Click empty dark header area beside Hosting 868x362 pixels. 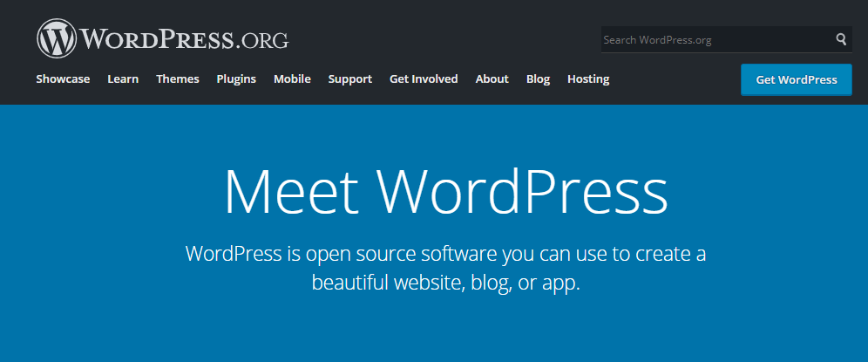[x=671, y=79]
